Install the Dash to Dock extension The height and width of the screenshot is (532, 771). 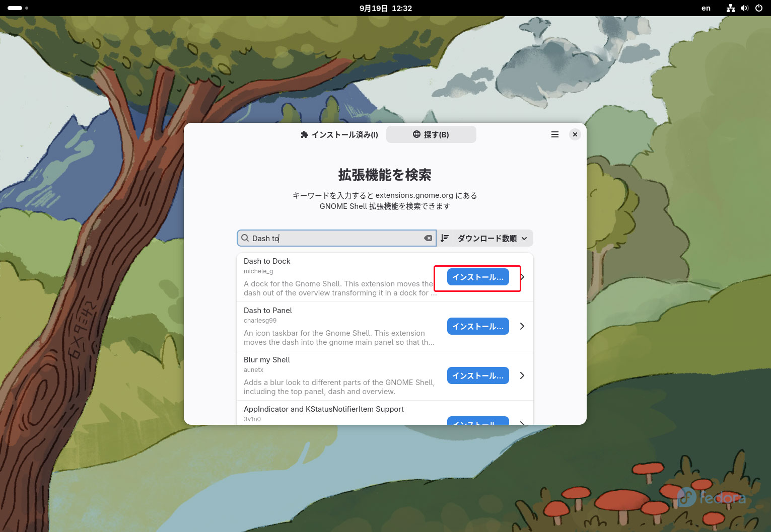click(478, 277)
